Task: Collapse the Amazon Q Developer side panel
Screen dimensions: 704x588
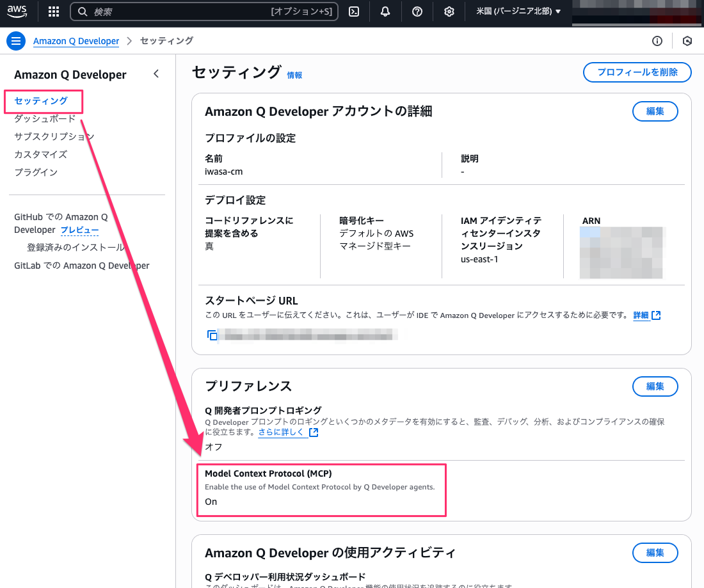Action: click(x=156, y=74)
